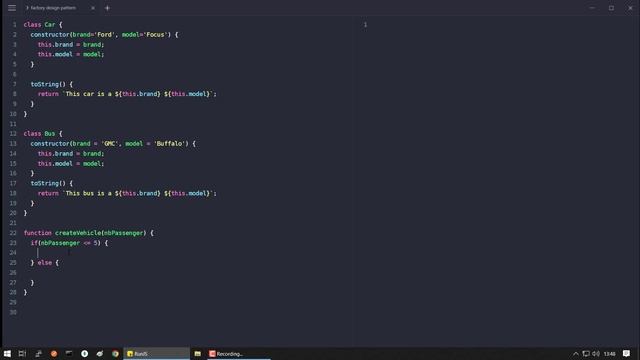Minimize the RunJS window

click(592, 8)
